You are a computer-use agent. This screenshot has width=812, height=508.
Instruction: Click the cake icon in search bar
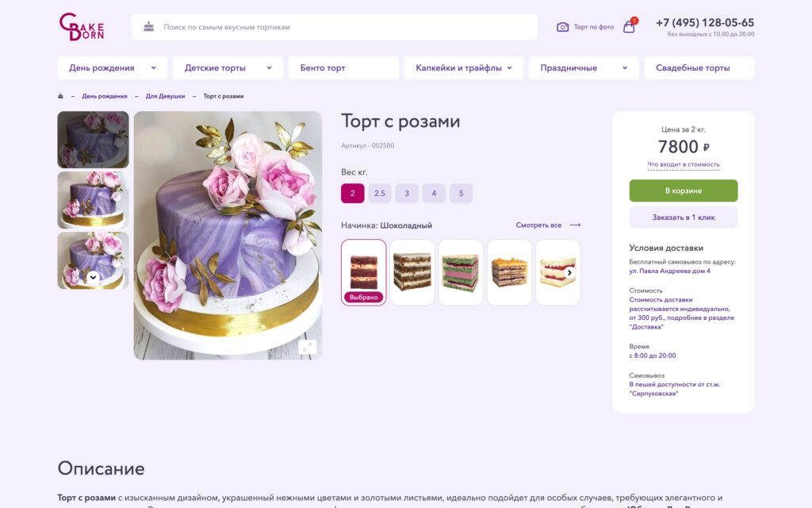pyautogui.click(x=148, y=26)
